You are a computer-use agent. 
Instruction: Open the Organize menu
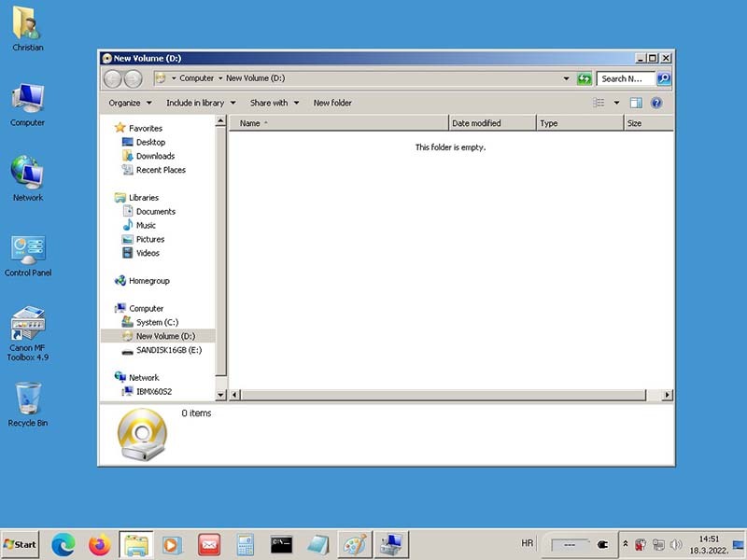point(130,103)
